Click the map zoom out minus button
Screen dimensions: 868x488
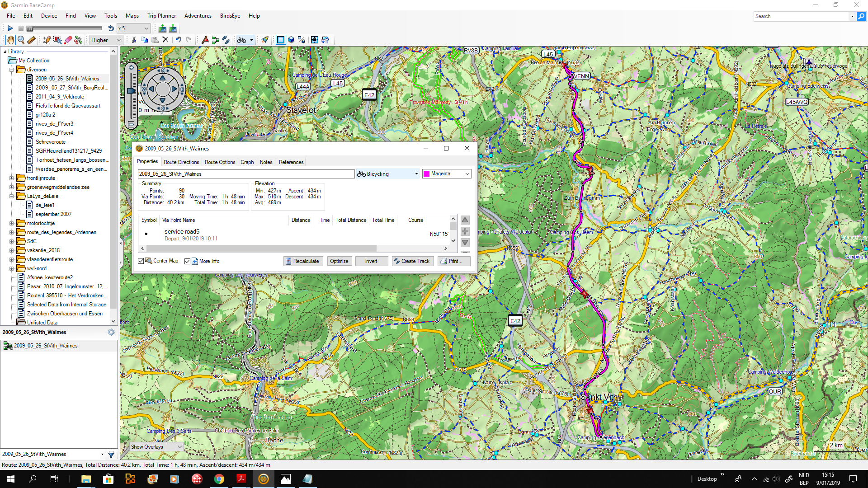click(x=131, y=124)
